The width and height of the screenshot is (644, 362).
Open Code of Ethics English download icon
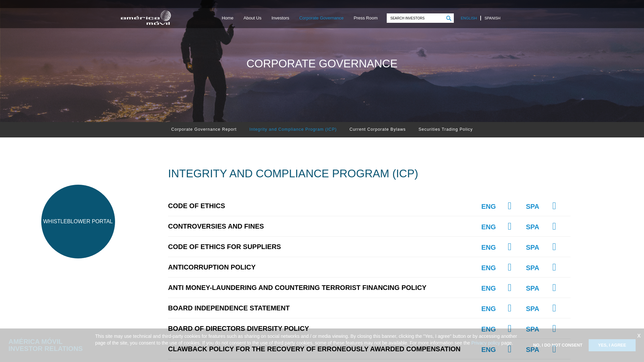click(x=509, y=206)
